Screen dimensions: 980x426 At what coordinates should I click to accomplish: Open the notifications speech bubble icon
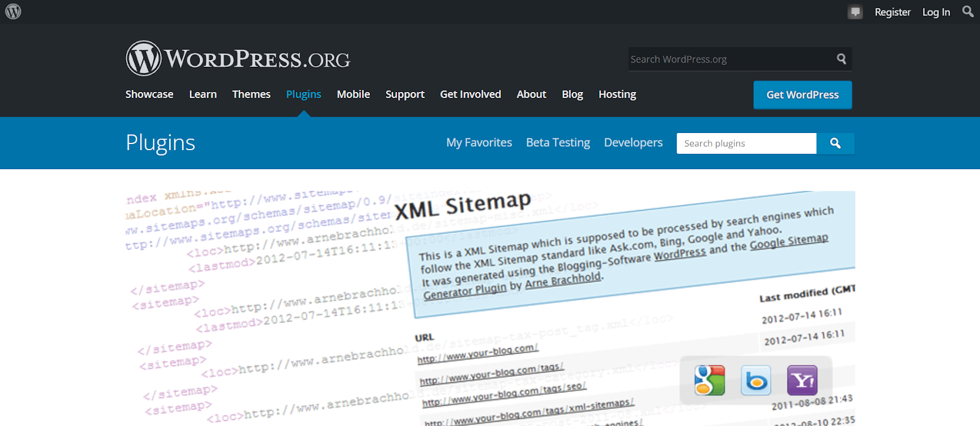point(856,12)
